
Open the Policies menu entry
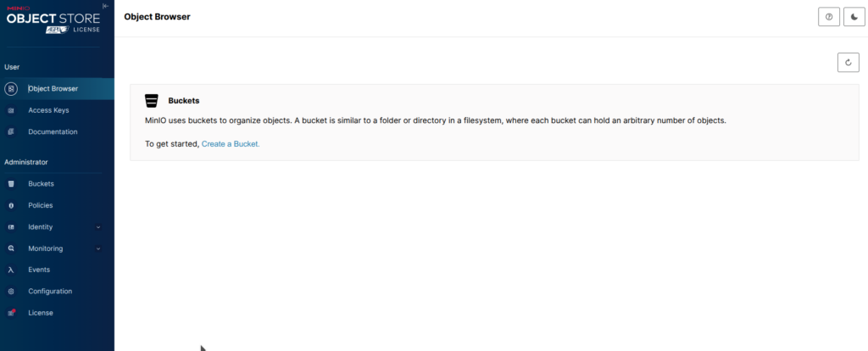point(41,206)
